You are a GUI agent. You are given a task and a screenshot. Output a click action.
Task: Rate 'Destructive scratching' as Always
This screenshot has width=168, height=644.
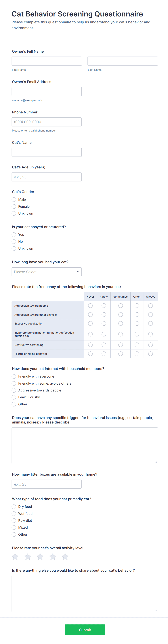(x=150, y=345)
